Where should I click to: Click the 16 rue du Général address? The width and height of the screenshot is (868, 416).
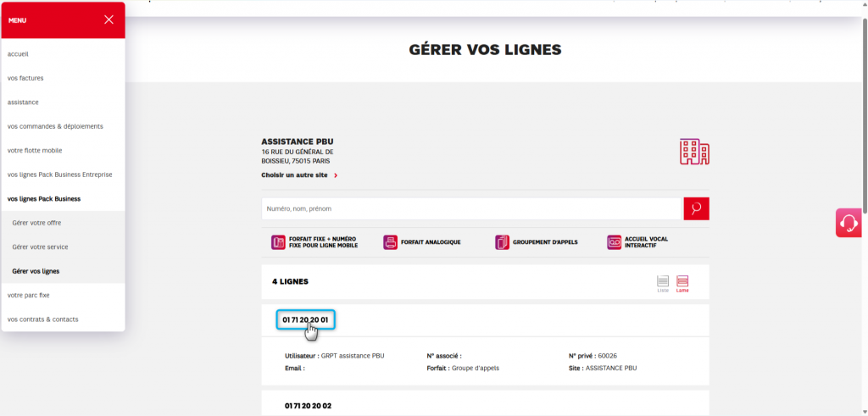tap(298, 157)
